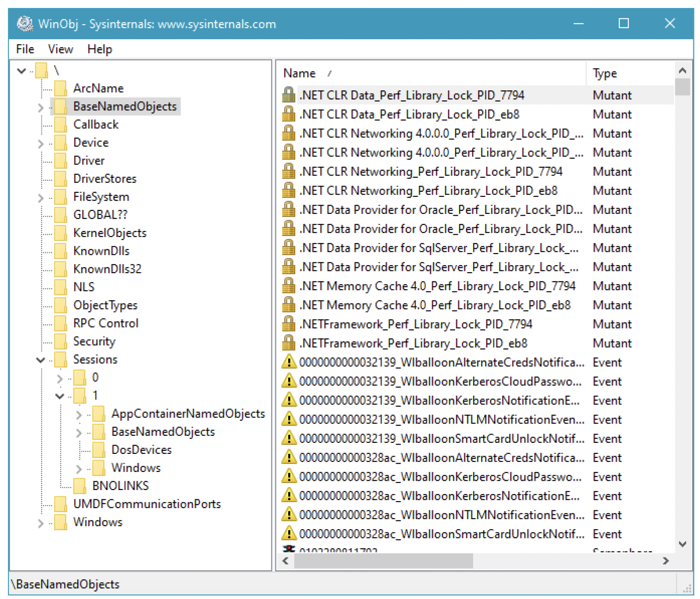Select 00000000000328ac_WlballoonKerberosCloudPasswo entry
Viewport: 700px width, 599px height.
(440, 477)
